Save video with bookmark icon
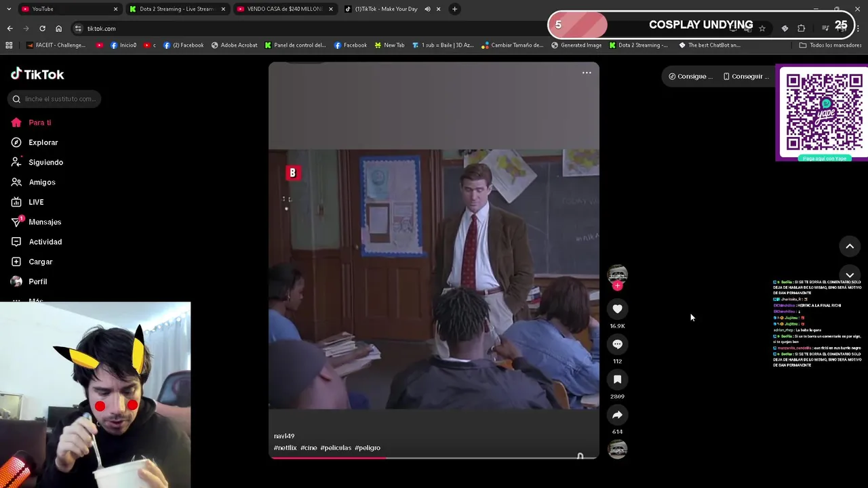The width and height of the screenshot is (868, 488). pyautogui.click(x=617, y=380)
